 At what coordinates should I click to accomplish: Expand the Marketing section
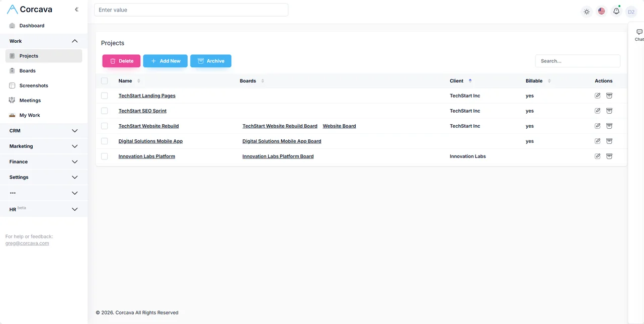tap(44, 146)
